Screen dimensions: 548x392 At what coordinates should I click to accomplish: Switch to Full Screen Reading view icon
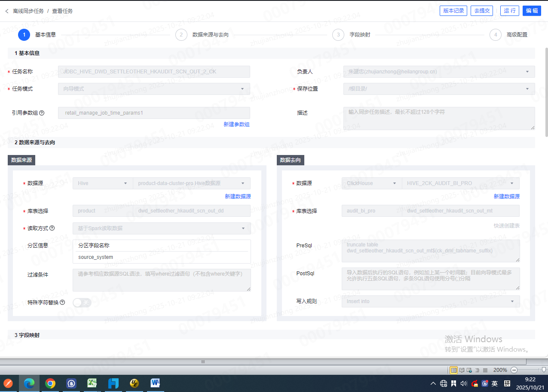pyautogui.click(x=462, y=370)
